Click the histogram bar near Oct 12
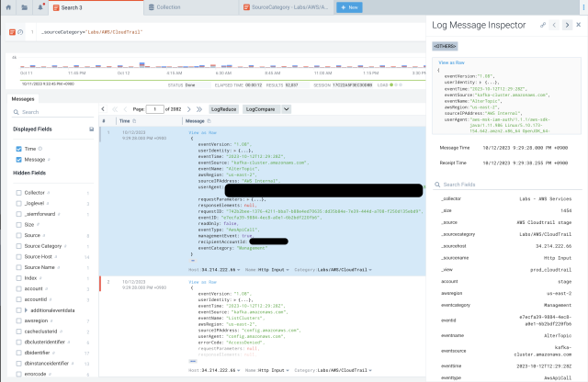The height and width of the screenshot is (382, 588). pyautogui.click(x=142, y=65)
